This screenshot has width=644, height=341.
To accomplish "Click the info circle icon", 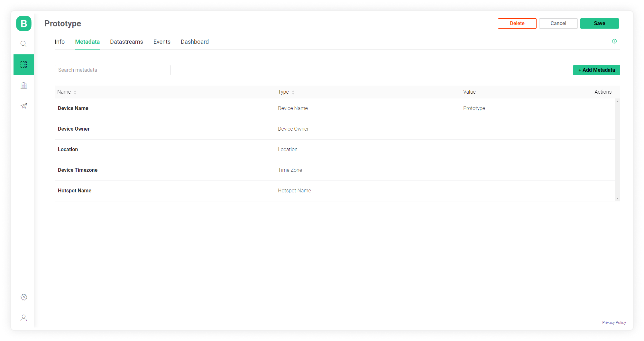I will pyautogui.click(x=614, y=41).
